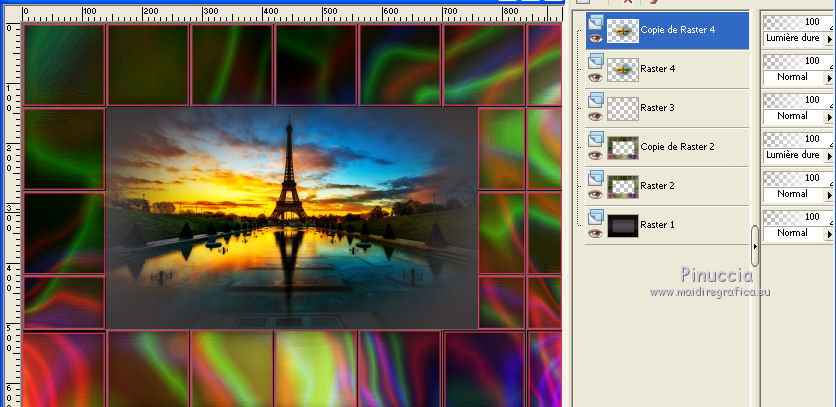Select the layer named Copie de Raster 2
This screenshot has height=407, width=836.
pyautogui.click(x=678, y=147)
